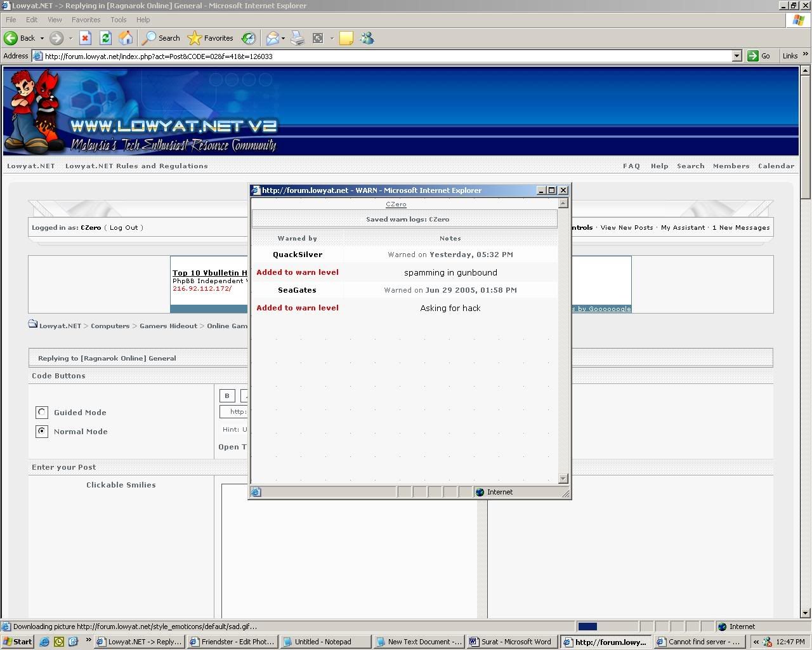
Task: Select the Guided Mode radio button
Action: pyautogui.click(x=42, y=413)
